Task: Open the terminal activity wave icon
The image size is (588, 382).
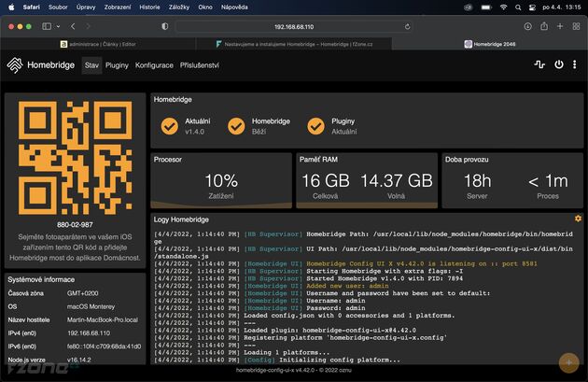Action: point(539,64)
